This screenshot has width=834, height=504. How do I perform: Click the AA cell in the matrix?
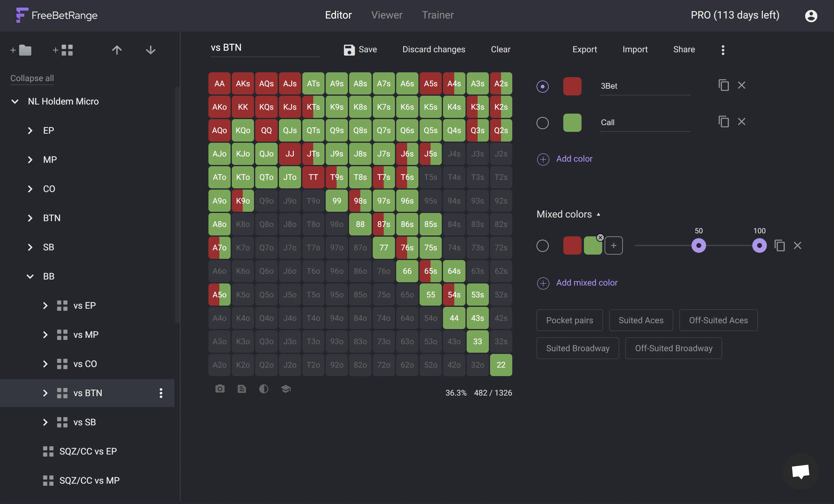(x=219, y=83)
